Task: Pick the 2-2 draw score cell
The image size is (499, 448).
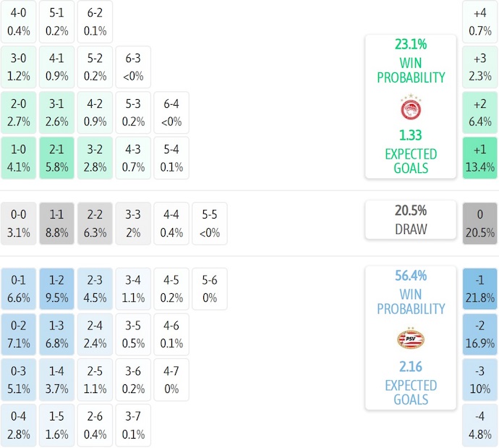Action: coord(95,224)
